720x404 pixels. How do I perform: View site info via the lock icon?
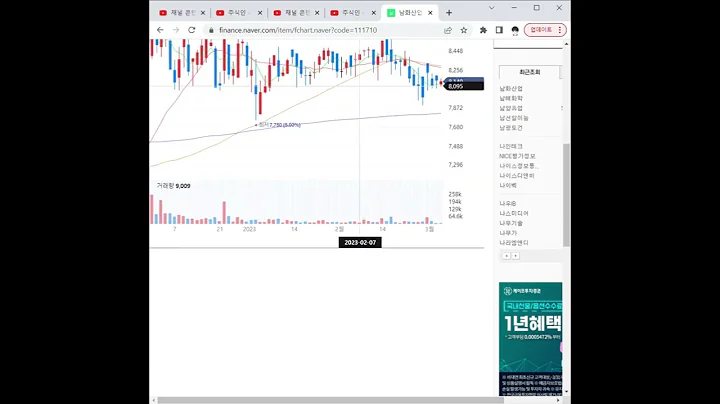[x=211, y=30]
